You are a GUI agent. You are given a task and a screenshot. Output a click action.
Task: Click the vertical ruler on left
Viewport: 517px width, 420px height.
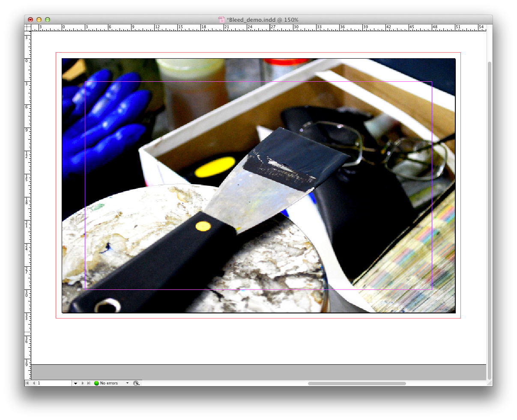[27, 206]
